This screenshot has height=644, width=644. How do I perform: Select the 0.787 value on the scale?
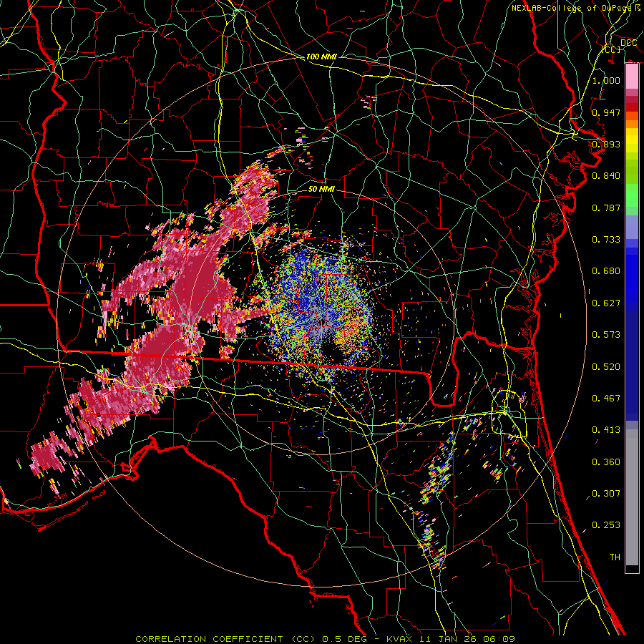click(606, 208)
